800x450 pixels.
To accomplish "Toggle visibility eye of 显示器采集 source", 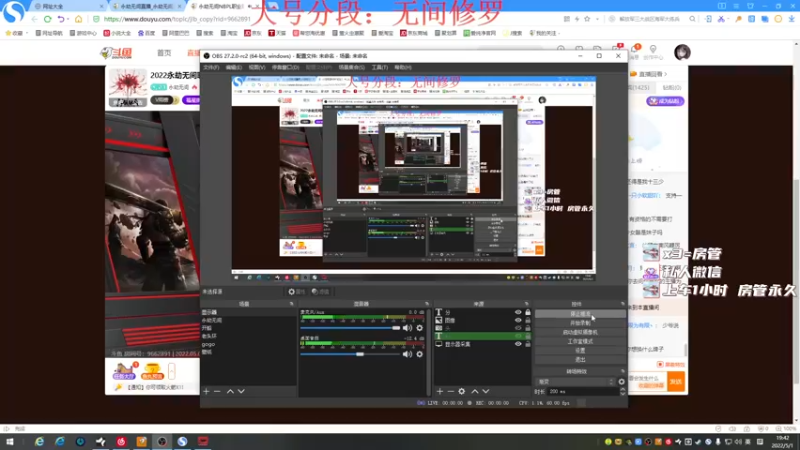I will (518, 344).
